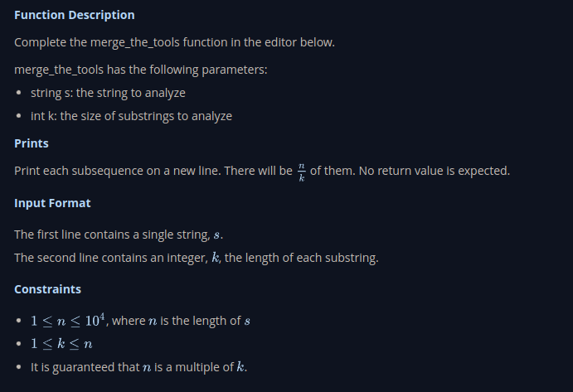Click the '1 ≤ k ≤ n' constraint
Screen dimensions: 573x392
click(x=60, y=344)
